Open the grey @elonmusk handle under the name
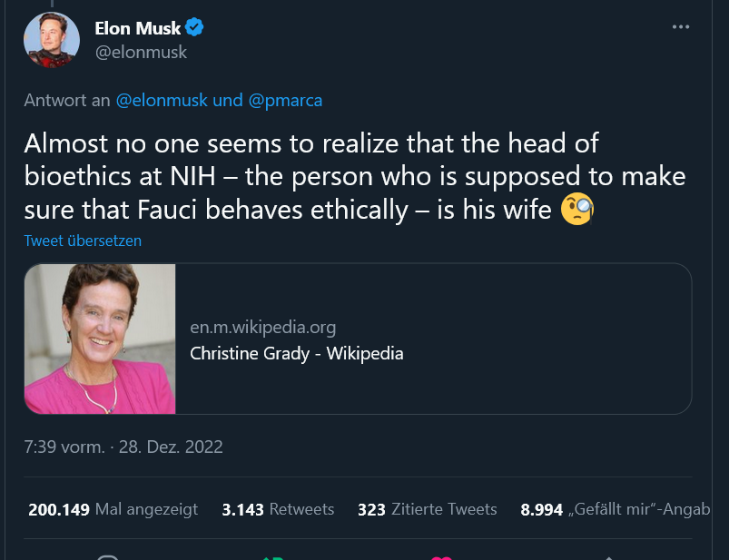The image size is (729, 560). click(x=141, y=52)
